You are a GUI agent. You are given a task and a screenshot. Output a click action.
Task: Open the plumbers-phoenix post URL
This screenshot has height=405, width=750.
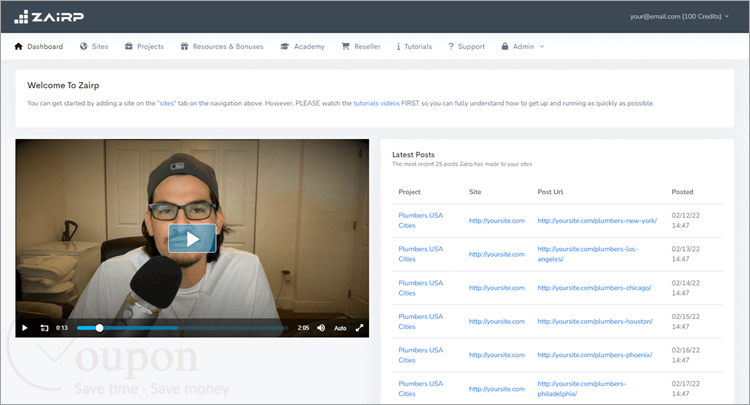pos(595,355)
